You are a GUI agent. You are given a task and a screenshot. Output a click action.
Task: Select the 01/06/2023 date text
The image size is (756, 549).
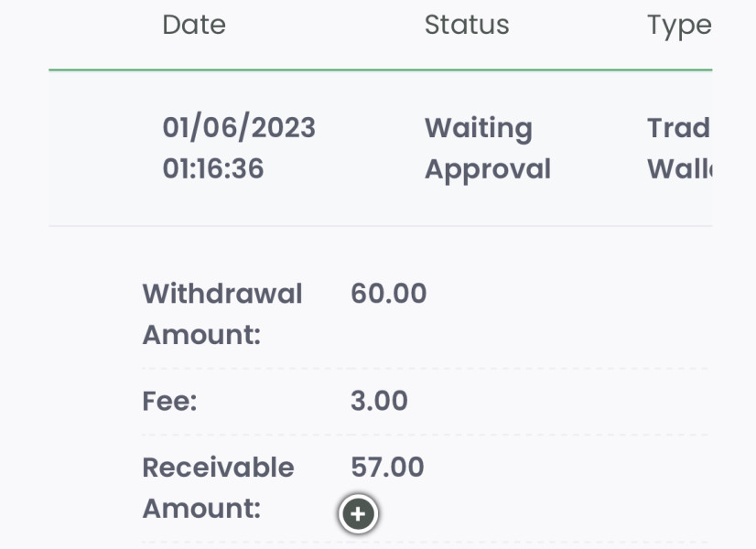coord(239,128)
